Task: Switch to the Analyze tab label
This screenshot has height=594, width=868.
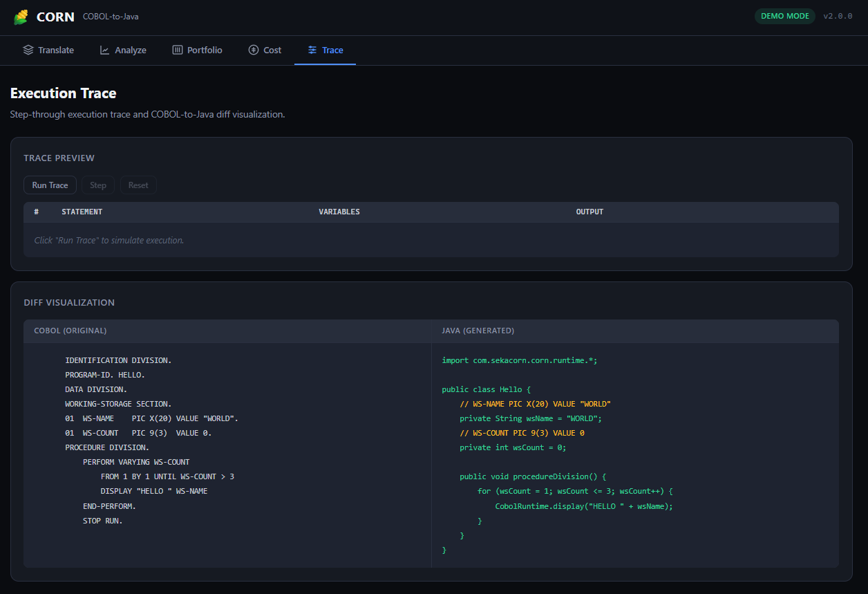Action: [x=131, y=50]
